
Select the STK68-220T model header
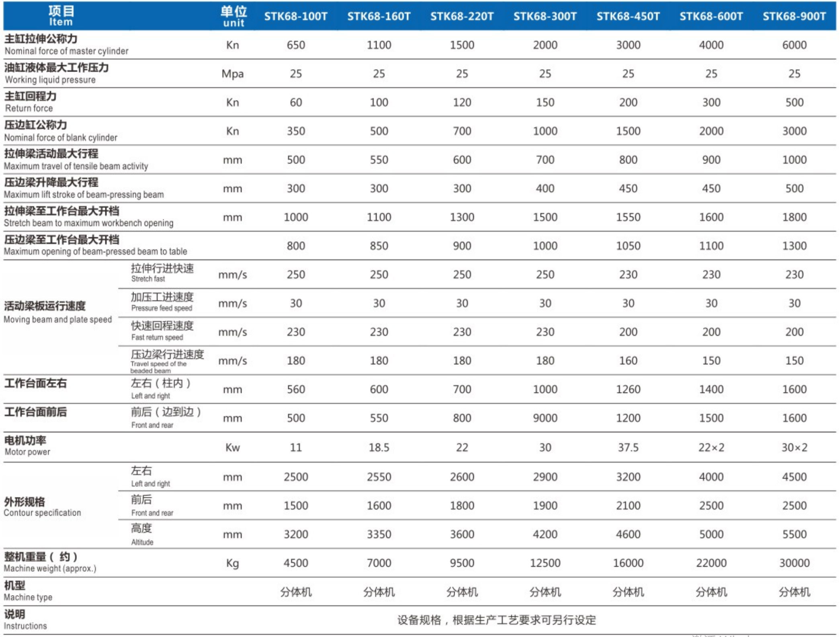pos(462,16)
